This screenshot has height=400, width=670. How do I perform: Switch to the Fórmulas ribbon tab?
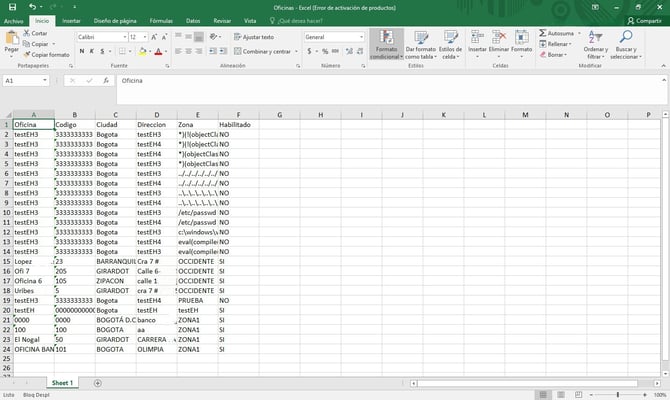(x=160, y=20)
